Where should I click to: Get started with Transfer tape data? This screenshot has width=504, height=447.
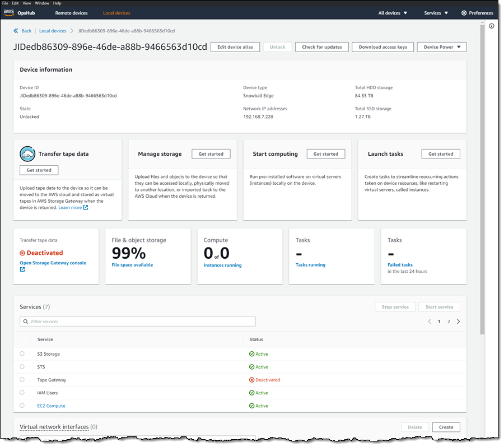point(39,170)
